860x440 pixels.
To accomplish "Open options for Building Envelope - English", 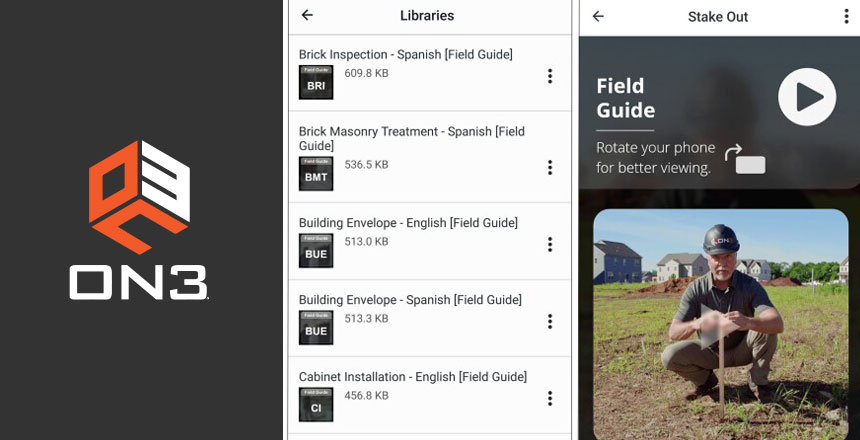I will 550,244.
